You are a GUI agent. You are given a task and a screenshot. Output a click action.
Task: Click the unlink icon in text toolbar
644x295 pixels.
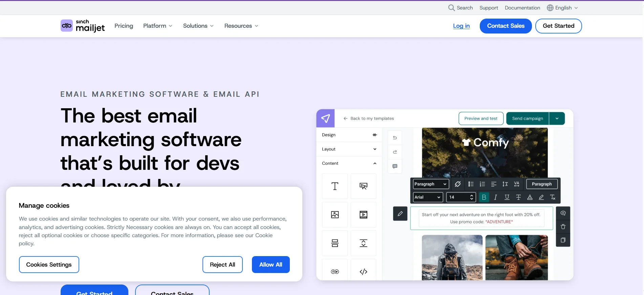[x=458, y=184]
